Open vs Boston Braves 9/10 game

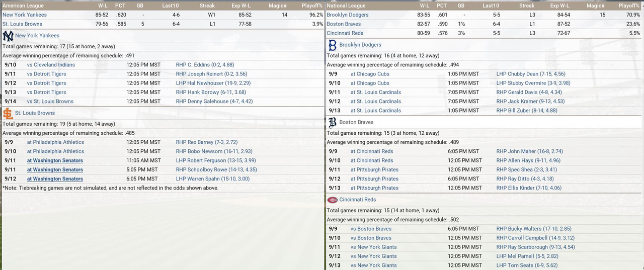(x=371, y=238)
